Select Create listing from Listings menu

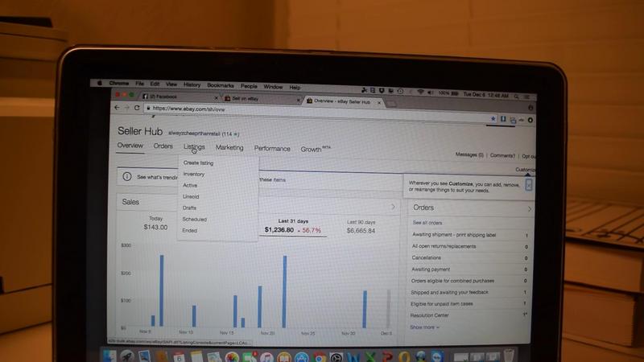[198, 163]
